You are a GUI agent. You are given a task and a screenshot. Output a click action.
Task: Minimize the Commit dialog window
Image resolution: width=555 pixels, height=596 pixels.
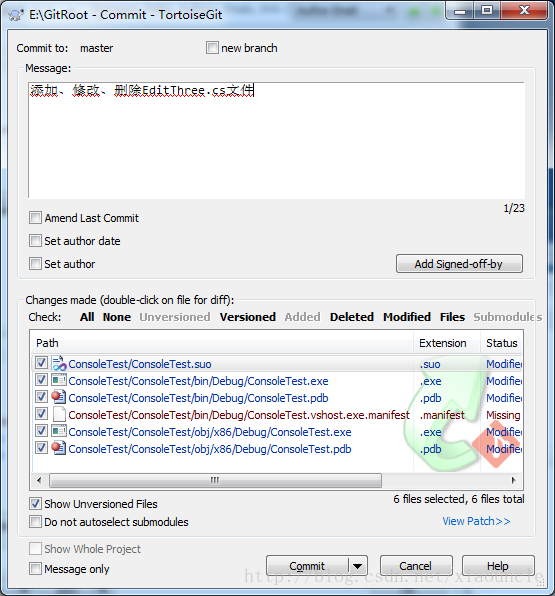[x=460, y=11]
